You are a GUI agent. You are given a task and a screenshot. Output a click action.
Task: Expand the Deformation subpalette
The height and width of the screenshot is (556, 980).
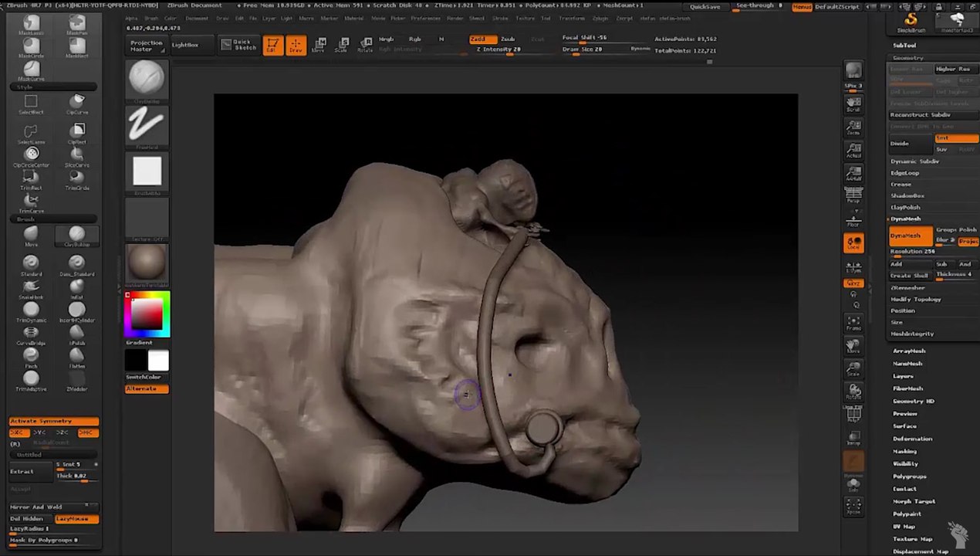(913, 439)
